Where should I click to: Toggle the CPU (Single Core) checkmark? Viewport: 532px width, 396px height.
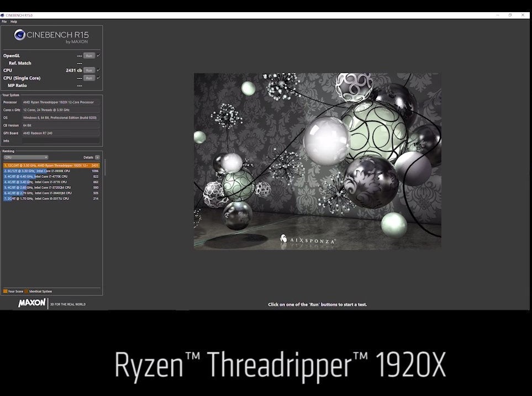point(98,78)
